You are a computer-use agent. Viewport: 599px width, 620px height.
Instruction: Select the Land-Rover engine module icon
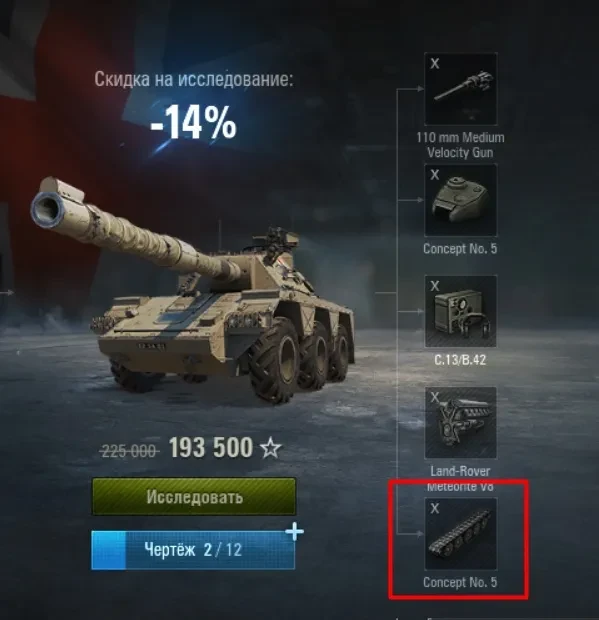point(461,422)
